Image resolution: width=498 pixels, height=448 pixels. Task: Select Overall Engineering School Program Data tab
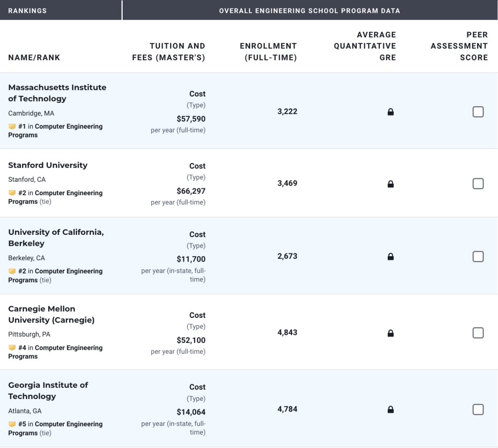pyautogui.click(x=310, y=10)
